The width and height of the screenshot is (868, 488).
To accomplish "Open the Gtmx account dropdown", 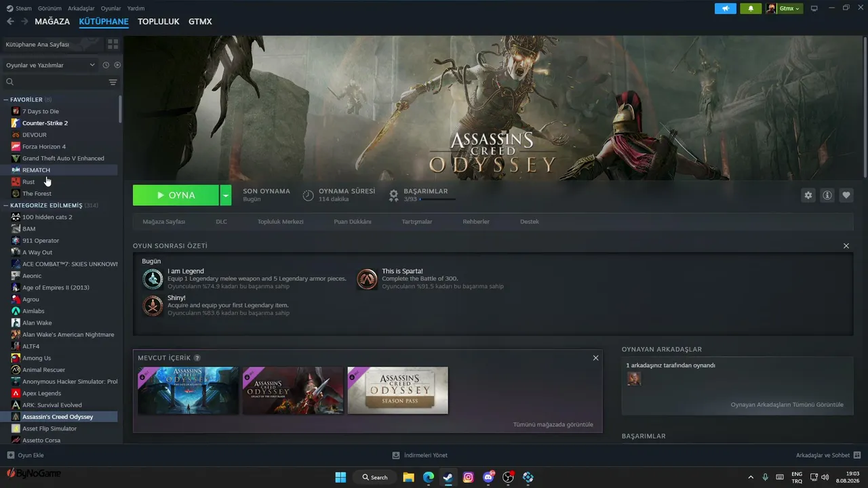I will tap(784, 9).
